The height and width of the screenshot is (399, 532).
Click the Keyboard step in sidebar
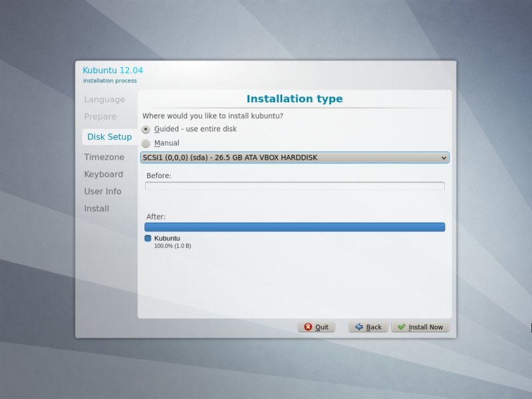[x=104, y=174]
